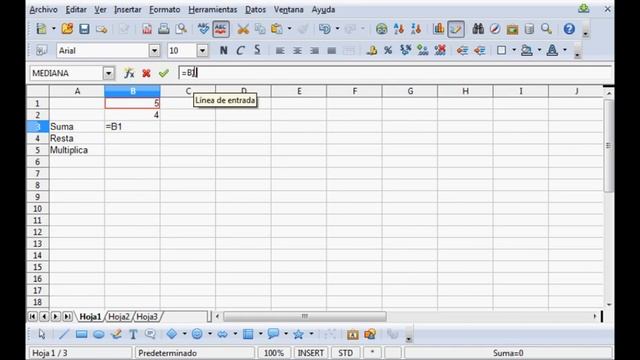Open the Gallery icon

512,29
